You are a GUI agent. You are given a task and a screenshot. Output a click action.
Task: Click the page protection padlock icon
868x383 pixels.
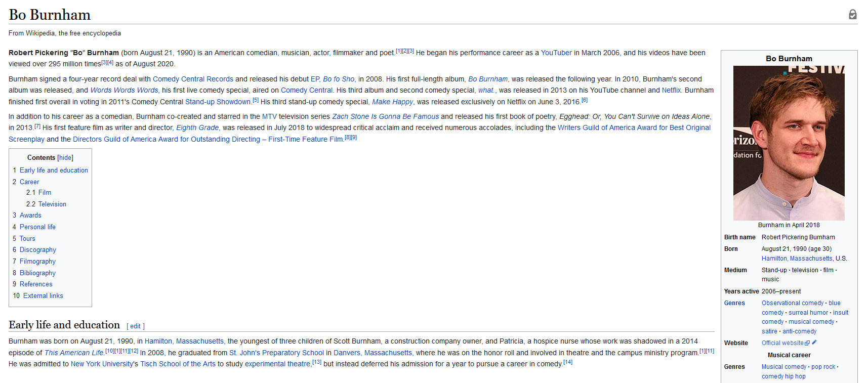(853, 14)
